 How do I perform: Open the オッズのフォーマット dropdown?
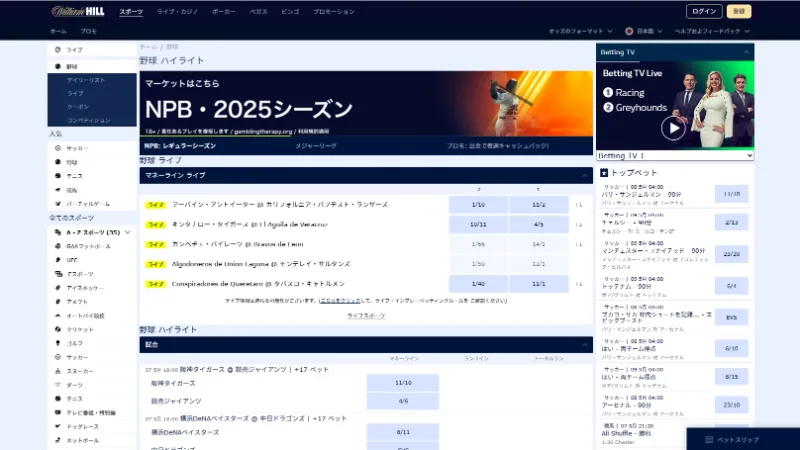pos(581,31)
